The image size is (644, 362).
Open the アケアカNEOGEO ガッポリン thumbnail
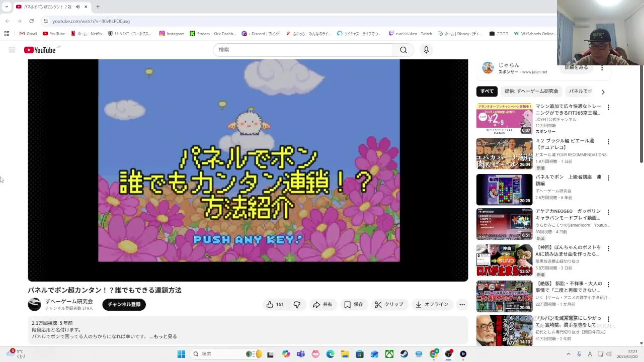[504, 224]
